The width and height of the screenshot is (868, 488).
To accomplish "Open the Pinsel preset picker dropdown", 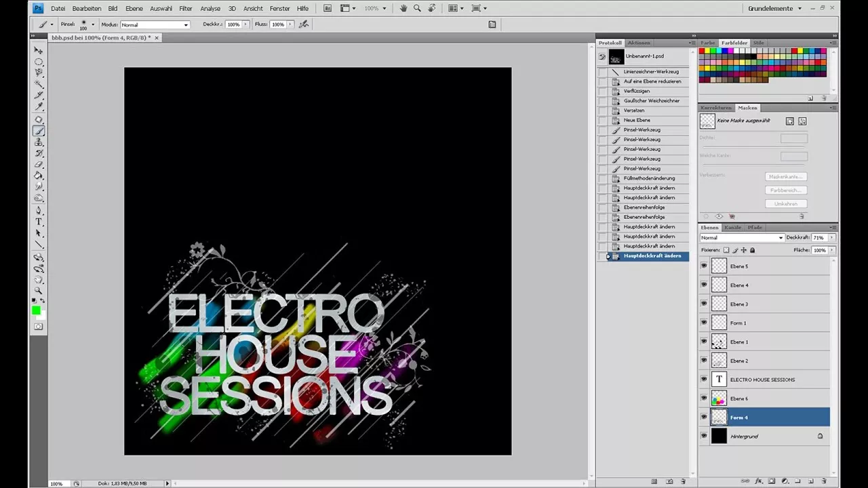I will pos(92,24).
